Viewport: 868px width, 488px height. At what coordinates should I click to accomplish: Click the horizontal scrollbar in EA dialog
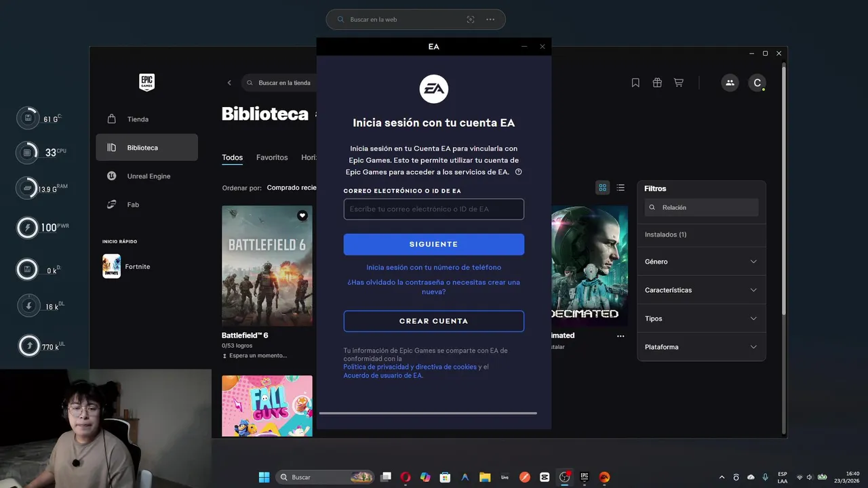coord(428,413)
